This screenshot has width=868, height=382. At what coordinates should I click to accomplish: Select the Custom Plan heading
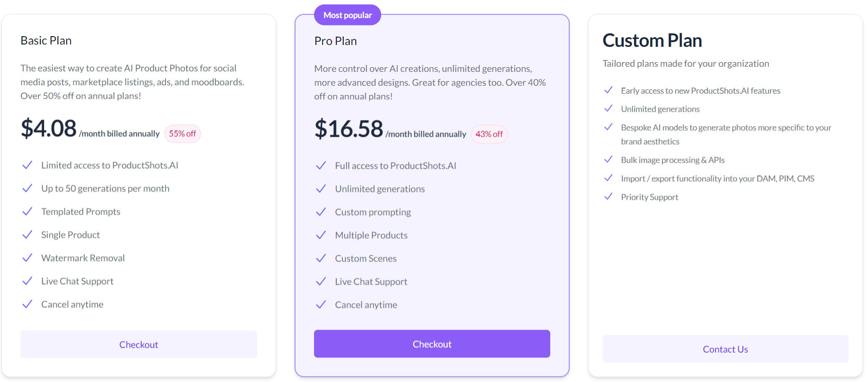[652, 40]
